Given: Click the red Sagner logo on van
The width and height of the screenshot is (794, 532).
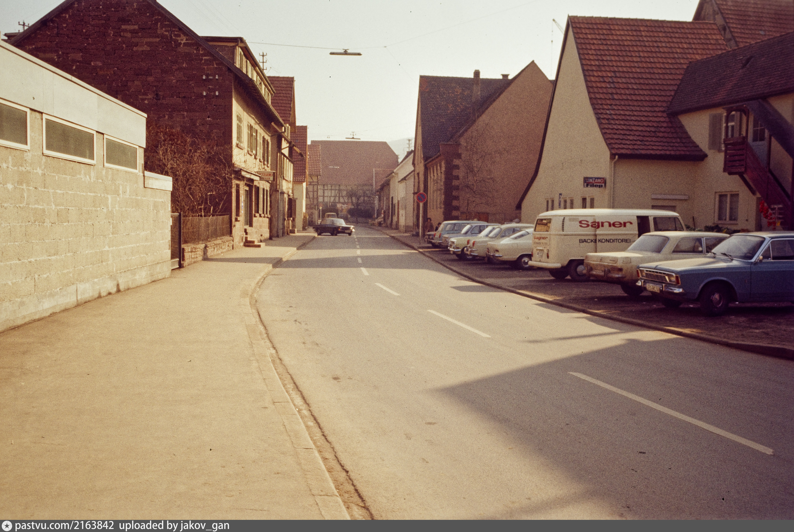Looking at the screenshot, I should tap(606, 224).
